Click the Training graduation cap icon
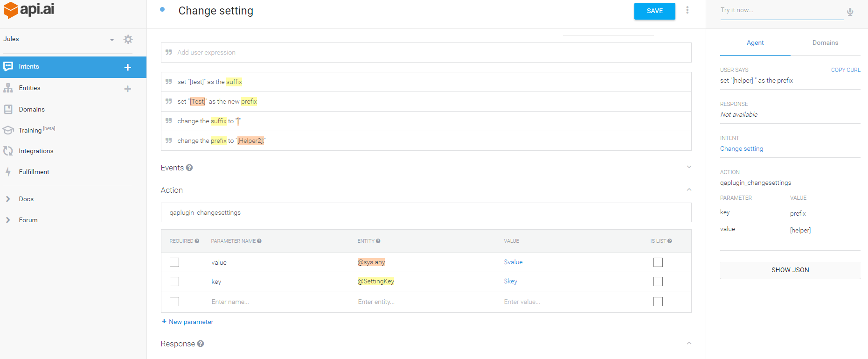The image size is (868, 359). point(8,130)
